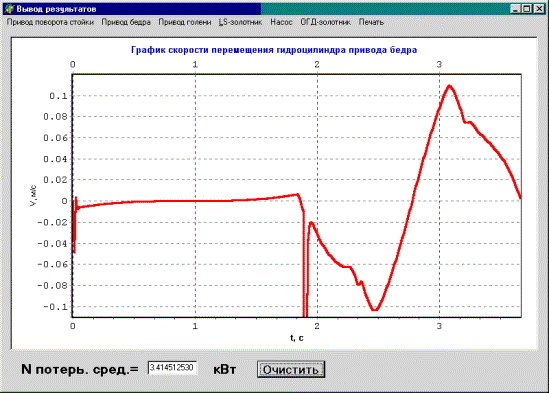Image resolution: width=549 pixels, height=393 pixels.
Task: Click the application icon in the title bar
Action: 9,9
